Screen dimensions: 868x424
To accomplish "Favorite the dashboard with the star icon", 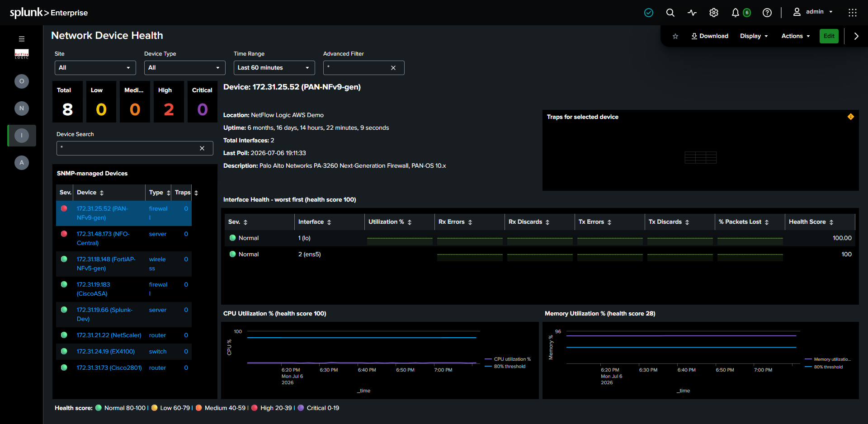I will [x=675, y=36].
